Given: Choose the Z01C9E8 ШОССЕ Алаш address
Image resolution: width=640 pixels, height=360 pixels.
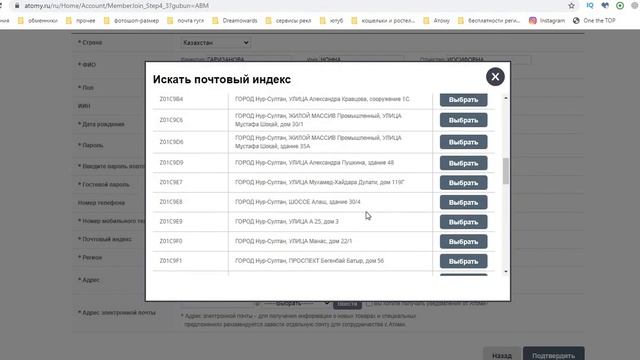Looking at the screenshot, I should (463, 202).
